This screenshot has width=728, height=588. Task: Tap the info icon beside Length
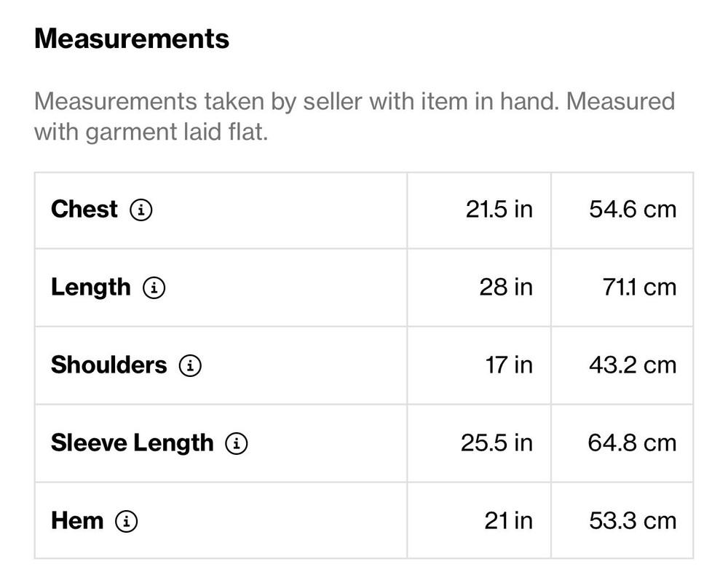point(154,288)
